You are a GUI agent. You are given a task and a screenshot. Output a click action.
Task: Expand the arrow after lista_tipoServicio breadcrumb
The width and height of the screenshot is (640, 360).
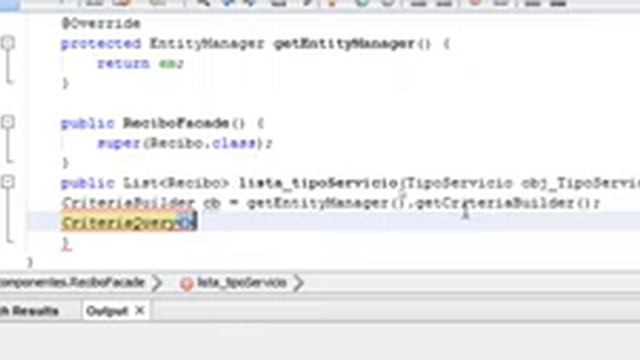click(298, 282)
